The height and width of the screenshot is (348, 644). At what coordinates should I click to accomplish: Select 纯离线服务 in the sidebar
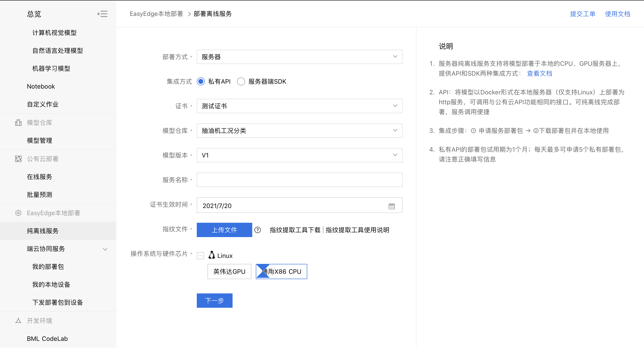point(58,231)
